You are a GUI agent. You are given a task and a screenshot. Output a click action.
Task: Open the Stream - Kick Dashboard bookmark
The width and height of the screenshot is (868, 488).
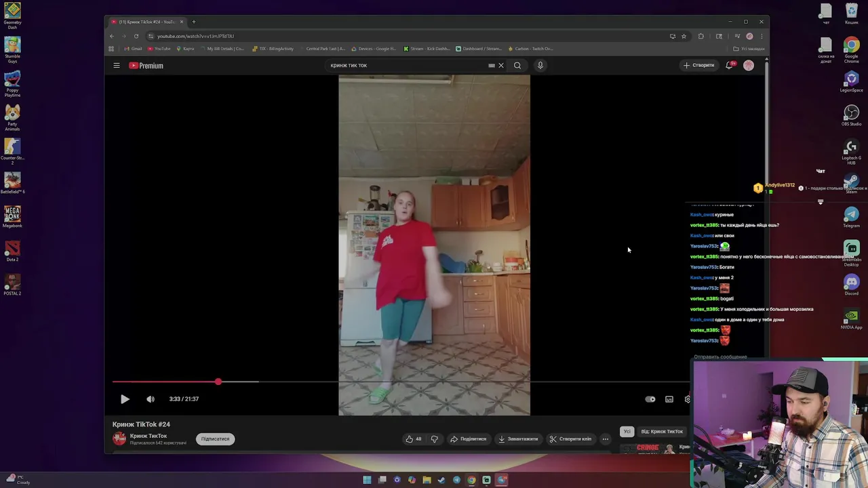tap(427, 49)
